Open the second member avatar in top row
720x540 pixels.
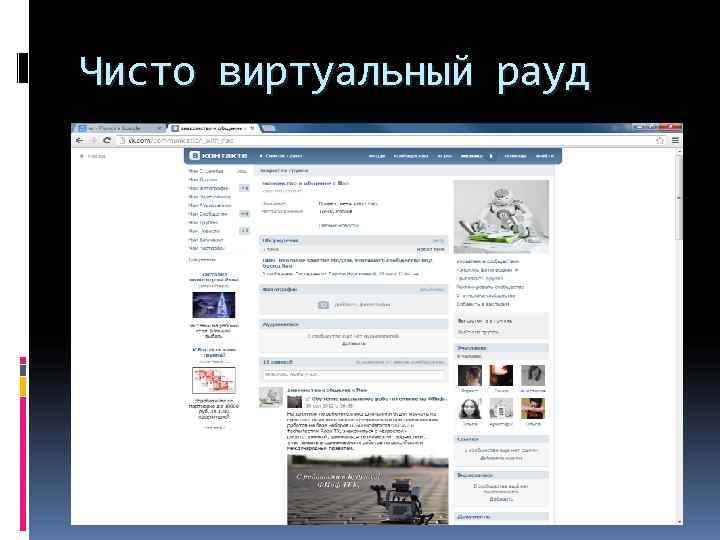coord(501,376)
